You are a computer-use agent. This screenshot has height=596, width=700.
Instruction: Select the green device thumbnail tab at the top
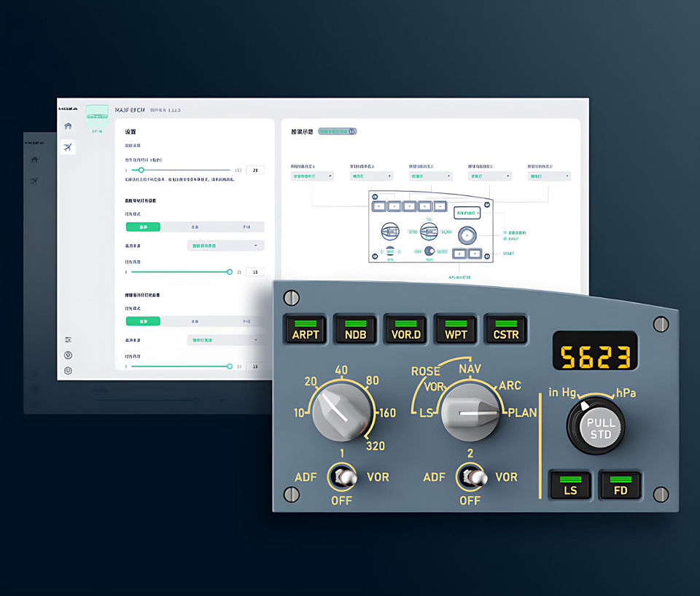[97, 116]
